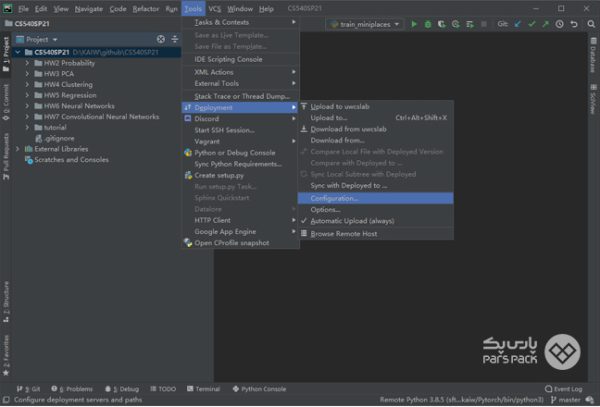
Task: Select Configuration... in Deployment submenu
Action: pyautogui.click(x=375, y=198)
